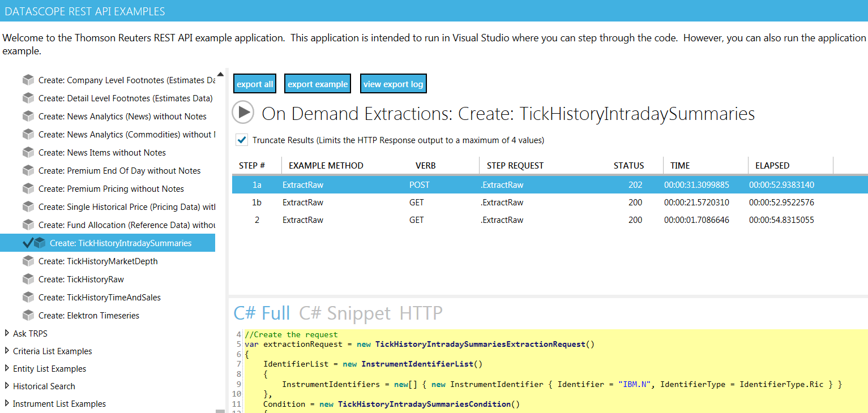Run the example with the play button
The image size is (868, 413).
[243, 113]
